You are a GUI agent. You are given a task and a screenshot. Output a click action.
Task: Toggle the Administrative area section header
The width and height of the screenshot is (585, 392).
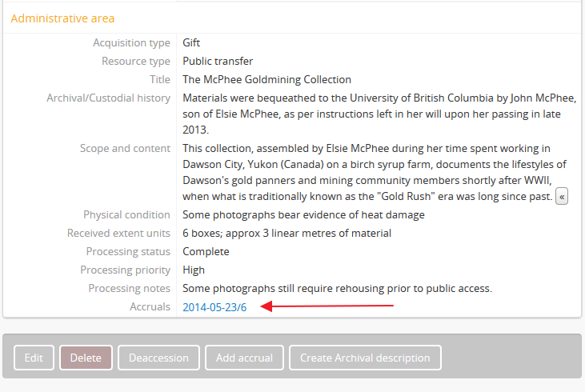click(x=62, y=18)
